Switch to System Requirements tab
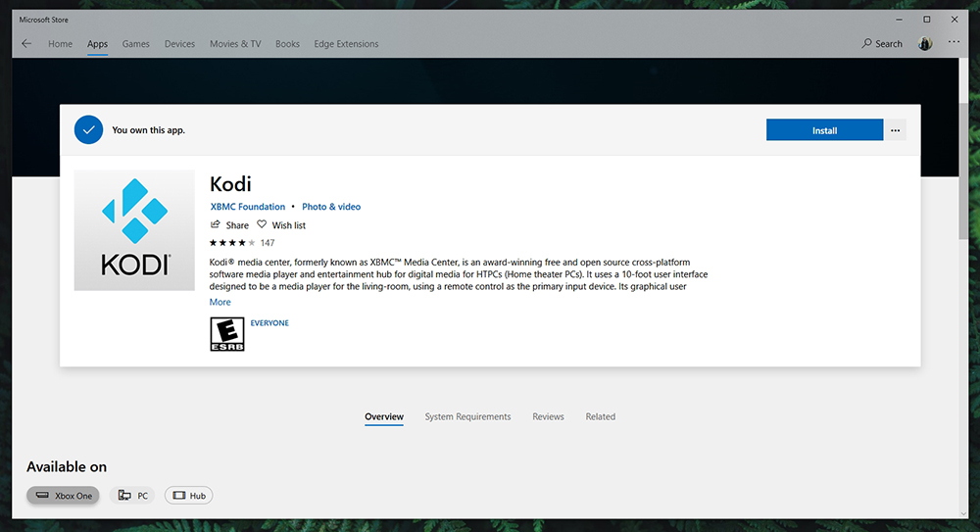Screen dimensions: 980x532 (467, 417)
